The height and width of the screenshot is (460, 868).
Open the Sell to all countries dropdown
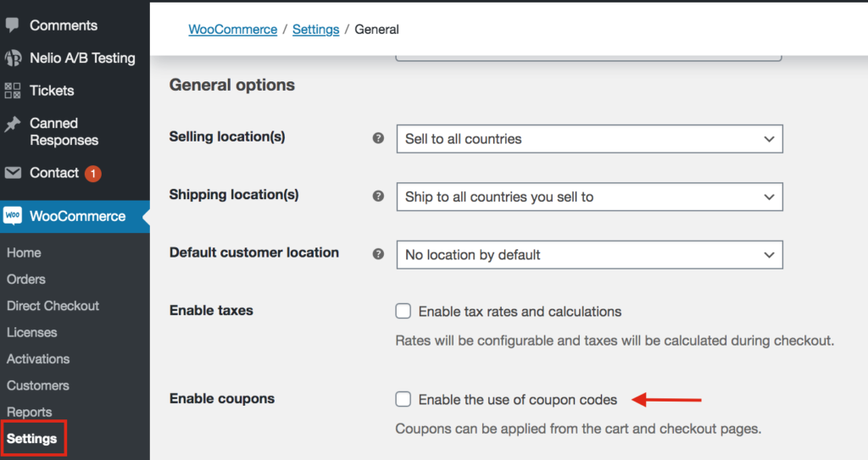(x=589, y=139)
